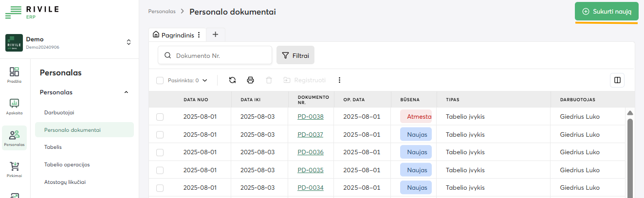
Task: Click the print icon in the toolbar
Action: pyautogui.click(x=250, y=80)
